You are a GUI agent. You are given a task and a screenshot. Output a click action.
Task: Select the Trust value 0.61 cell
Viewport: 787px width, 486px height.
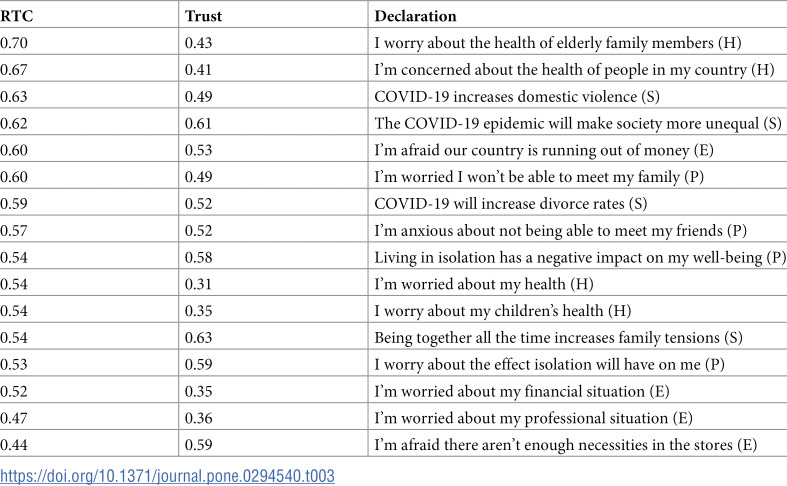point(273,123)
